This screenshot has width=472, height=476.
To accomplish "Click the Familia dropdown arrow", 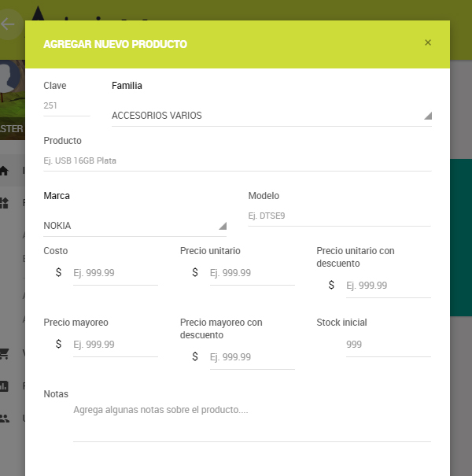I will click(428, 116).
